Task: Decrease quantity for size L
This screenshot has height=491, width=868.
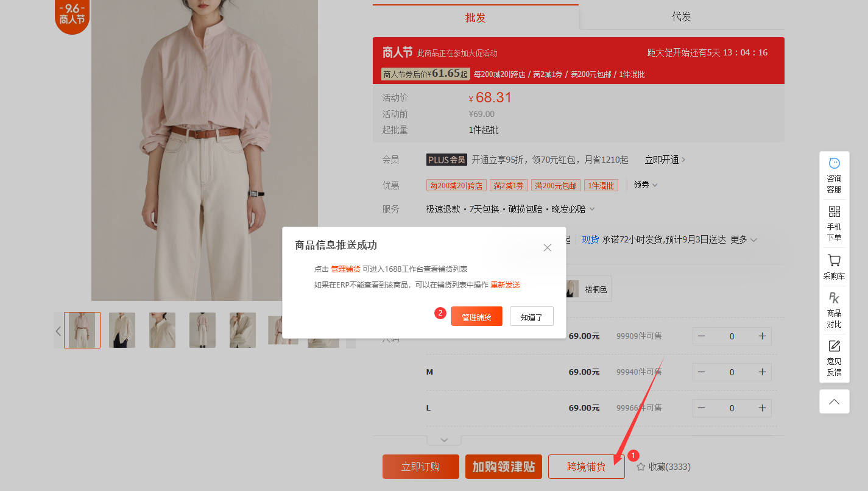Action: click(702, 408)
